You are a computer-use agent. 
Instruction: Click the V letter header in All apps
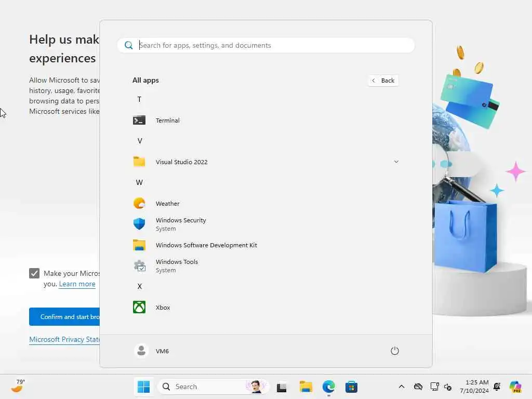click(139, 141)
